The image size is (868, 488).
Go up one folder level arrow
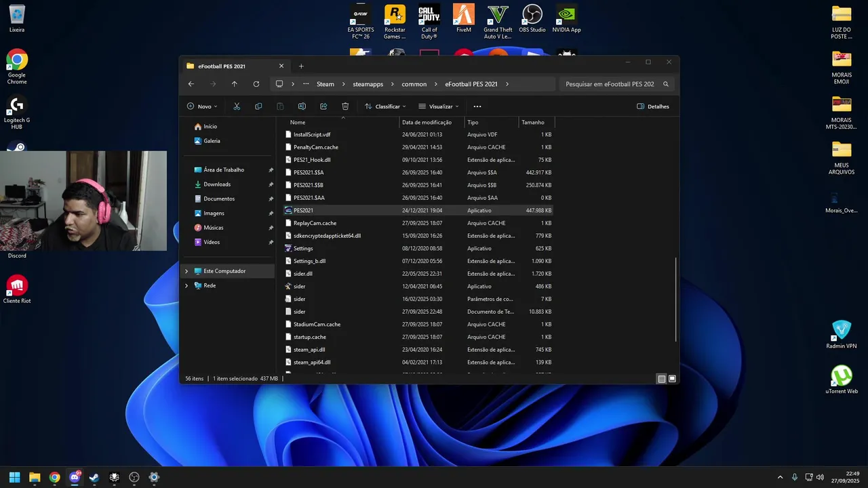pyautogui.click(x=235, y=84)
